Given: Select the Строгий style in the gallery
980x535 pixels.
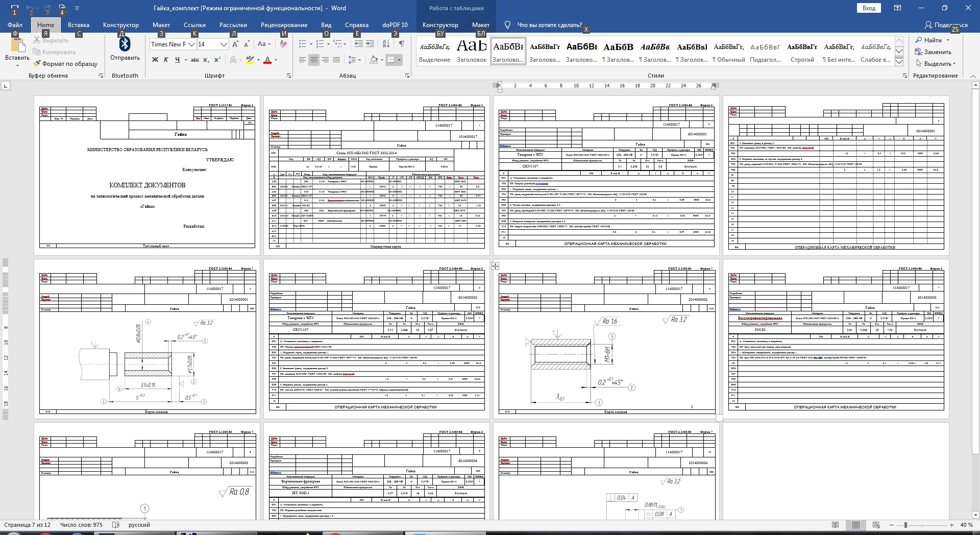Looking at the screenshot, I should click(x=802, y=51).
